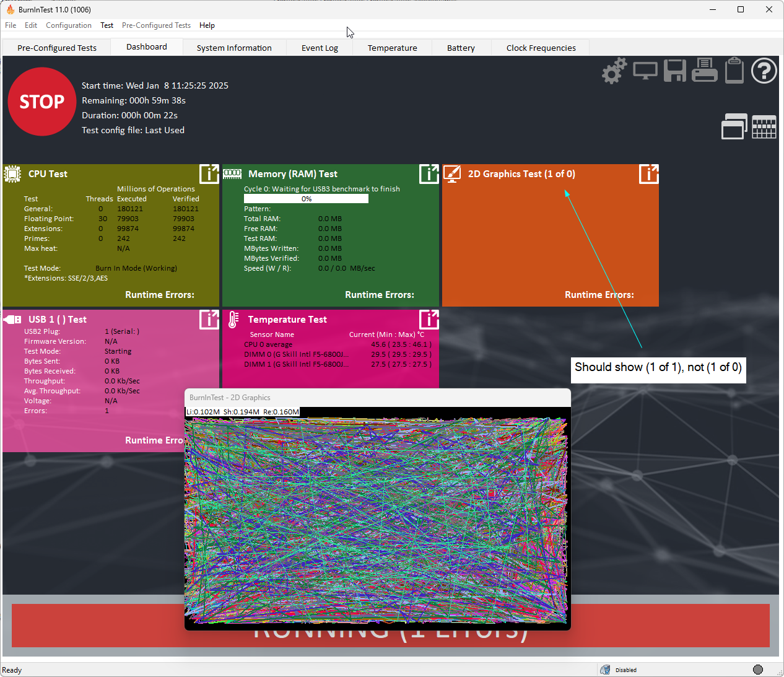Image resolution: width=784 pixels, height=677 pixels.
Task: Open the Edit menu
Action: pyautogui.click(x=31, y=25)
